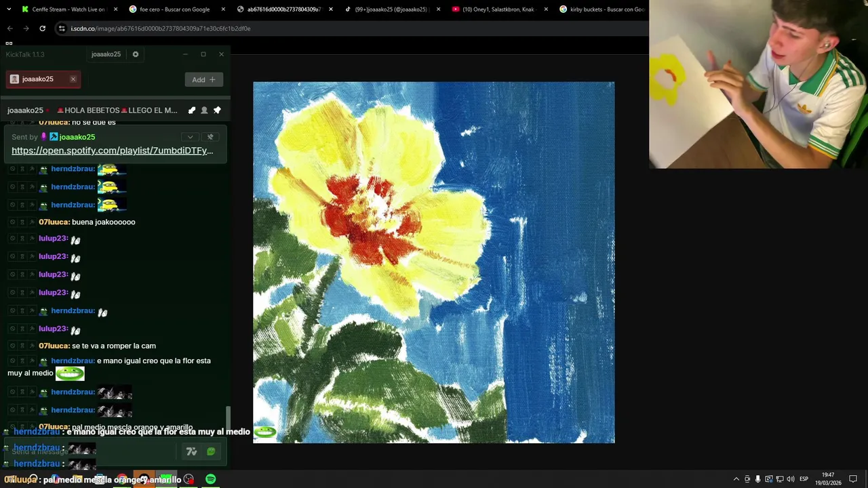Close the YouTube Oney1 tab
This screenshot has width=868, height=488.
point(546,9)
